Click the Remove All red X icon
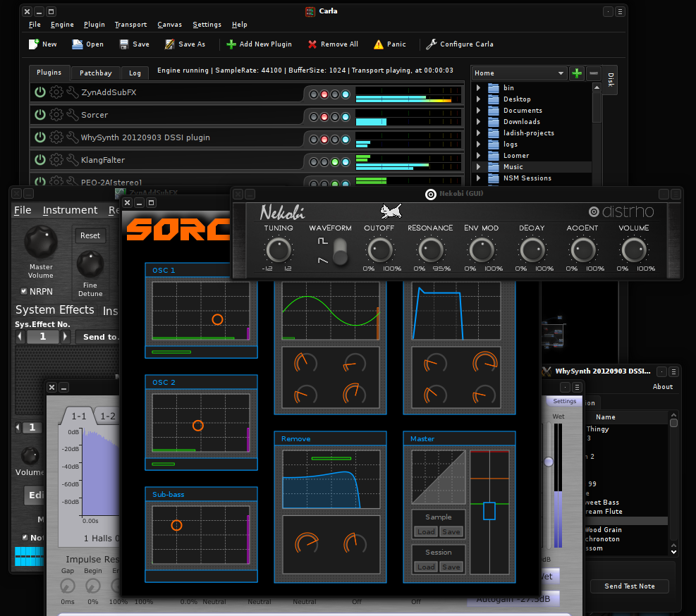 tap(312, 44)
